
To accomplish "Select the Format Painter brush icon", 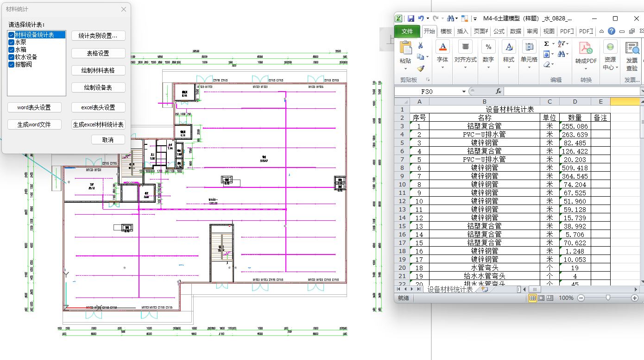I will [x=421, y=68].
